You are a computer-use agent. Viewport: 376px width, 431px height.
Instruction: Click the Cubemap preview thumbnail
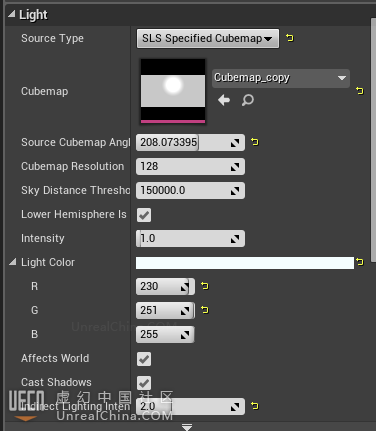tap(173, 91)
